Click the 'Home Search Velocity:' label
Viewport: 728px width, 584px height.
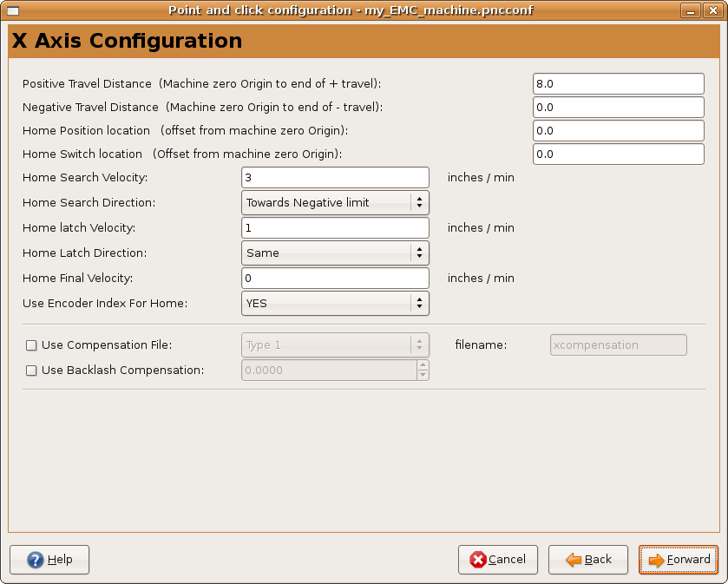(85, 177)
